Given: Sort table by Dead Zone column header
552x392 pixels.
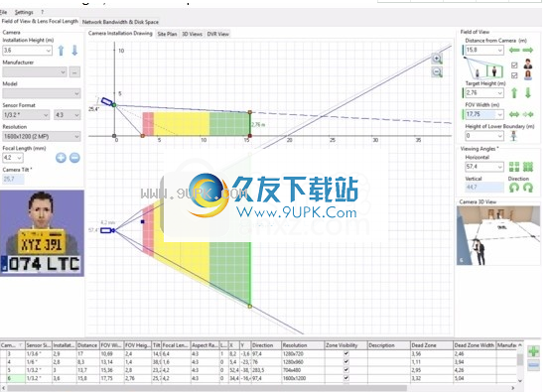Looking at the screenshot, I should click(x=431, y=345).
